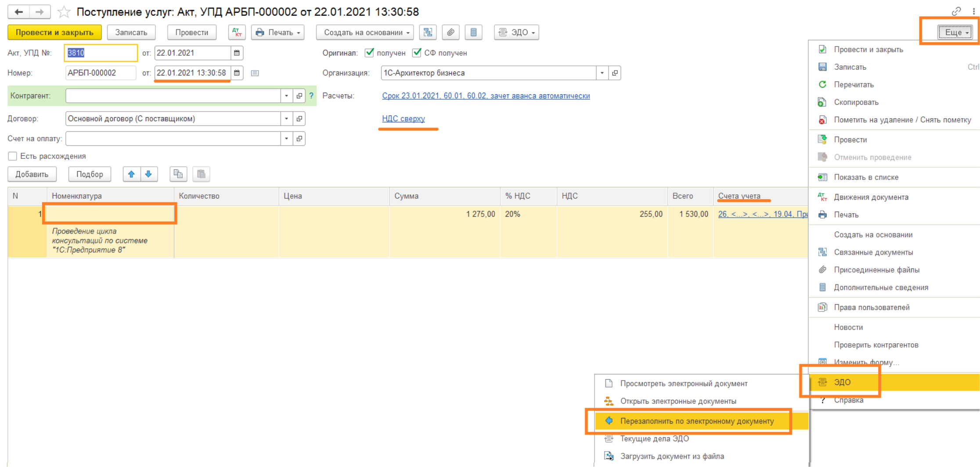Screen dimensions: 980x467
Task: Enable the Есть расхождения checkbox
Action: tap(13, 156)
